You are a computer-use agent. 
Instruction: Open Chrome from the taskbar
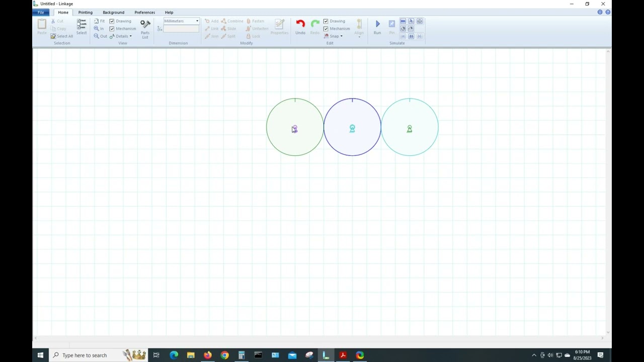pyautogui.click(x=224, y=355)
